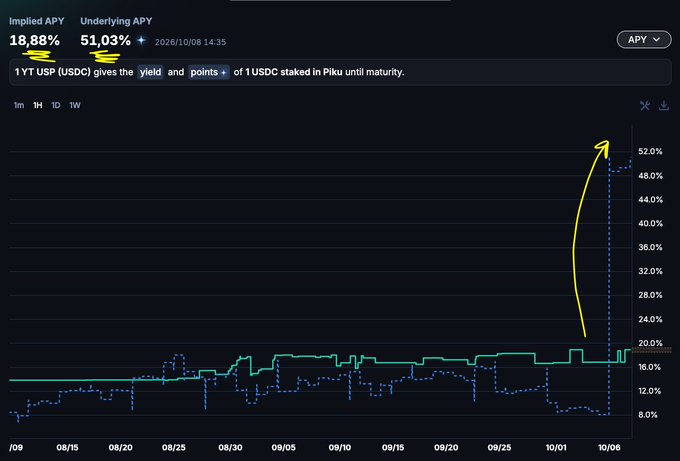680x461 pixels.
Task: Select the 18,88% implied APY value
Action: click(x=35, y=40)
